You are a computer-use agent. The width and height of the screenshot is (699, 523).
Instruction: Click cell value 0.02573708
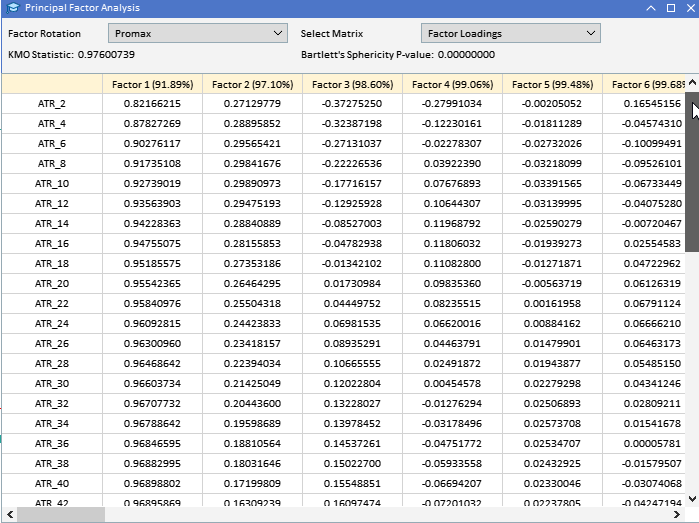[552, 424]
